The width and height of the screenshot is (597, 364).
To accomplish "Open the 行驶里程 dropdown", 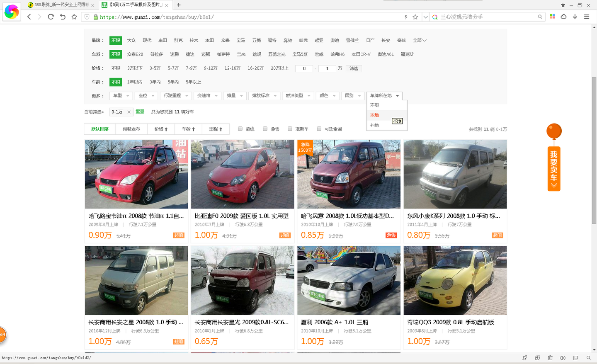I will (x=175, y=96).
